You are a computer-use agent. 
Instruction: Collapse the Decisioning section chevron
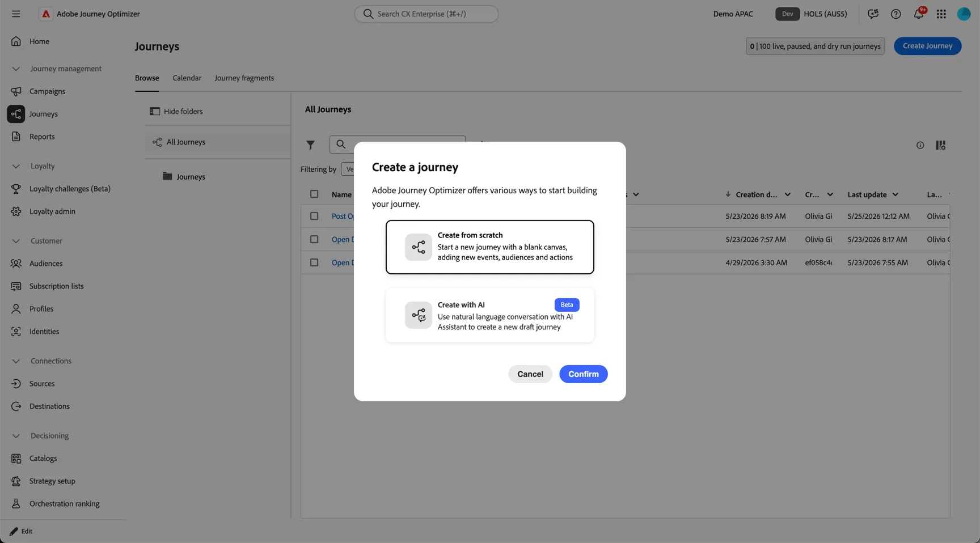(16, 436)
